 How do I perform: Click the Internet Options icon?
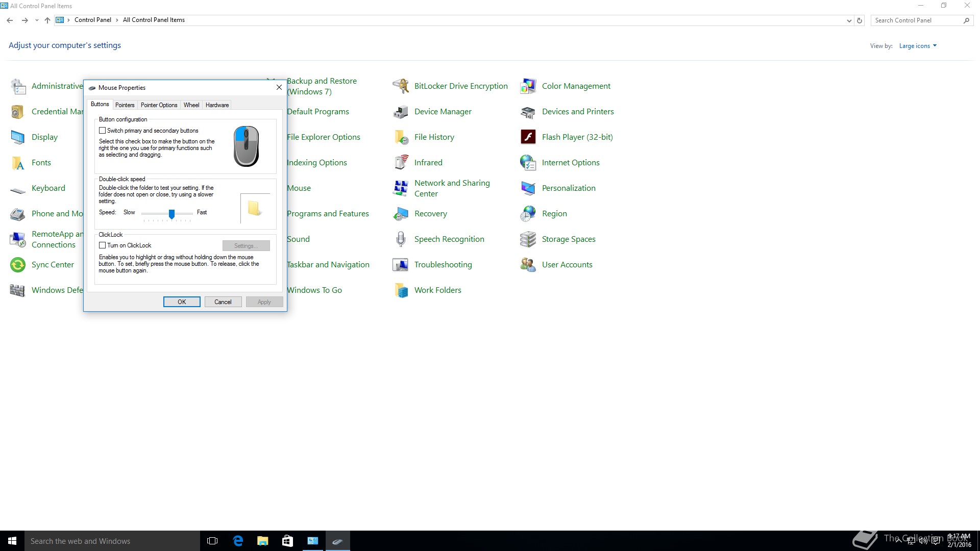click(x=528, y=163)
